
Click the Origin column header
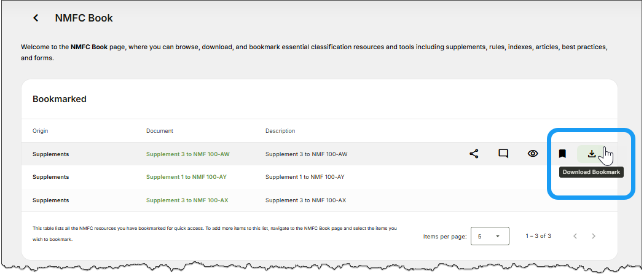pos(41,131)
